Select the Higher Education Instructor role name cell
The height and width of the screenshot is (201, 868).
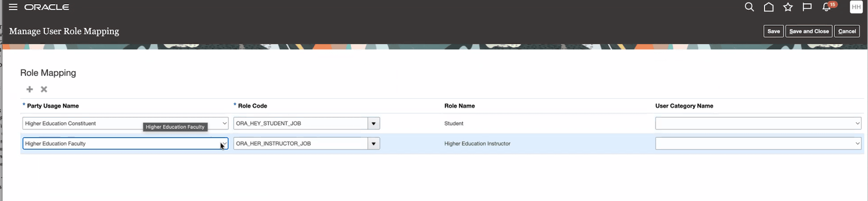point(478,143)
